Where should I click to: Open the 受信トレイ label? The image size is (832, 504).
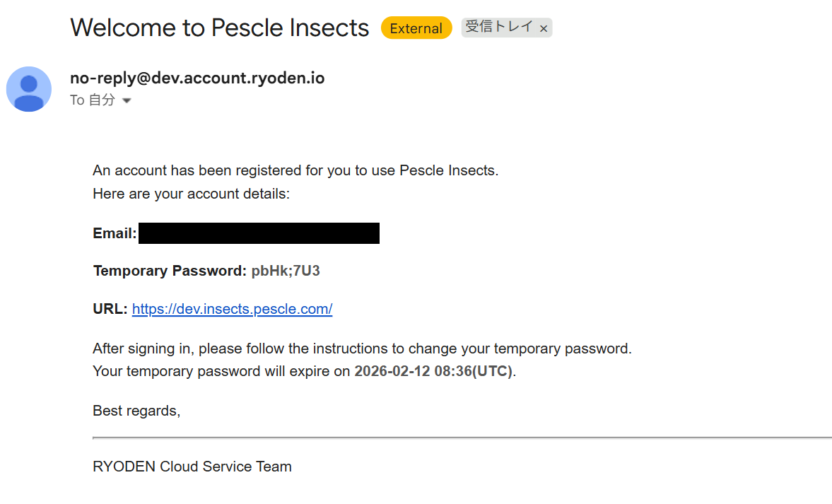[x=499, y=28]
